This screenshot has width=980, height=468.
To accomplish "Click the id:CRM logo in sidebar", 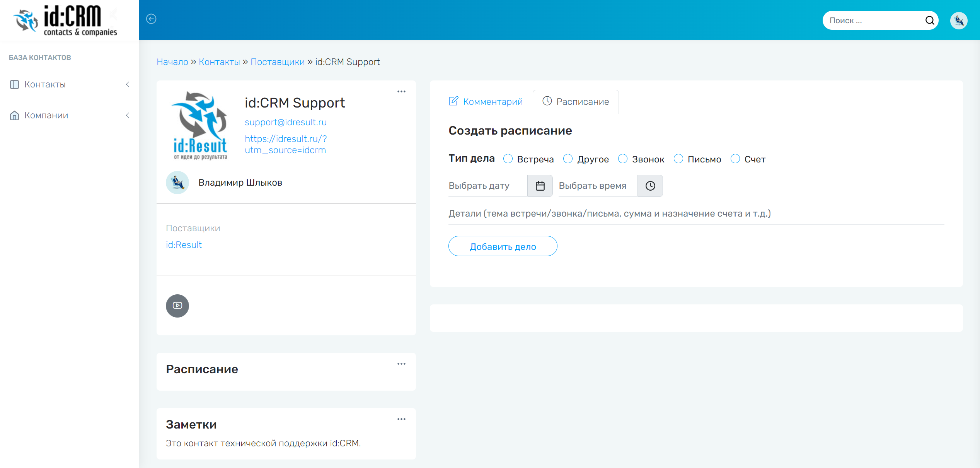I will [x=65, y=20].
